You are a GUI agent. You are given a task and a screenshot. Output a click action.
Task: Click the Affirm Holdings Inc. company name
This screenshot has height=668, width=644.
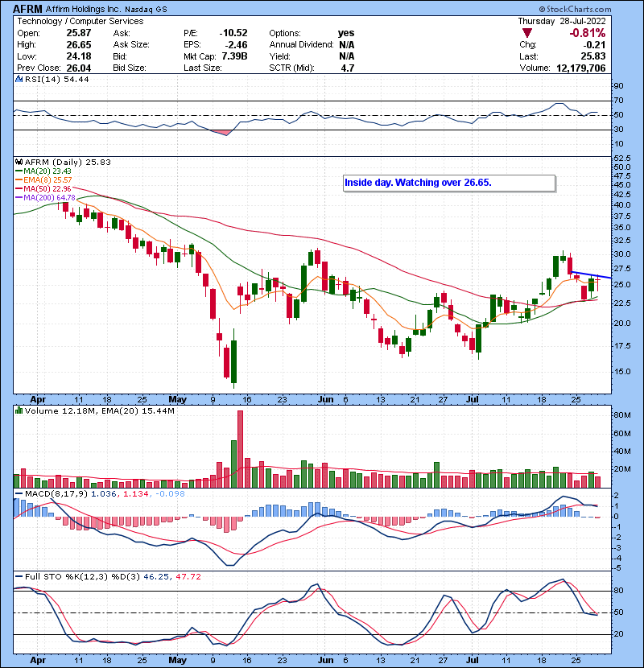83,9
